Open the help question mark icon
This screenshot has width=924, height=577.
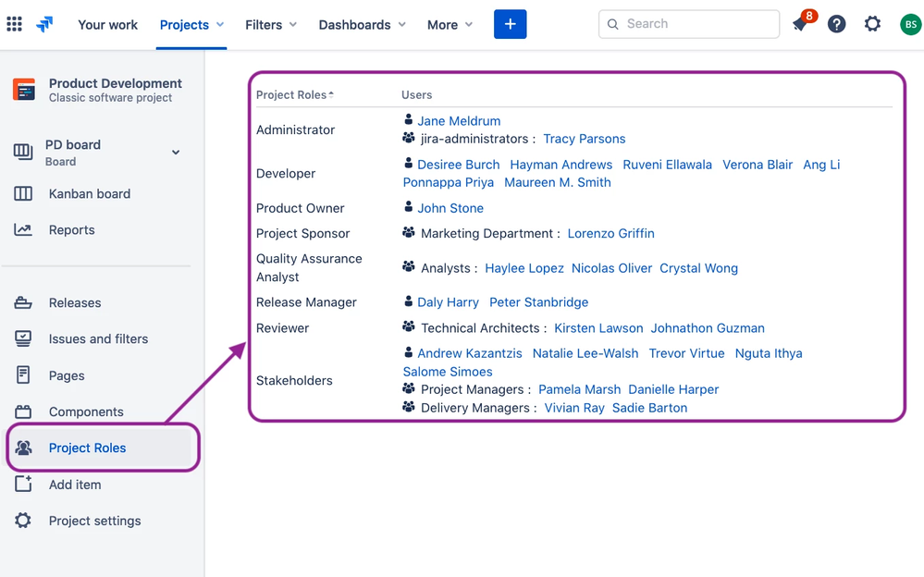point(836,24)
